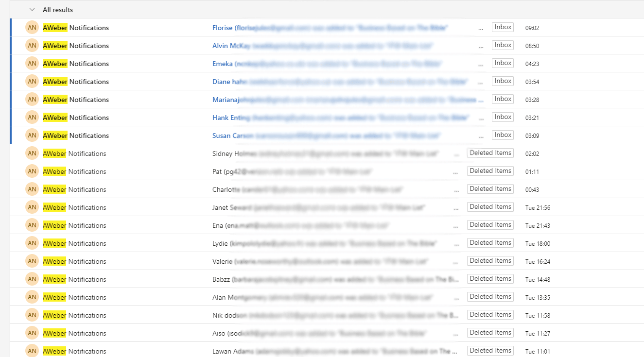Screen dimensions: 644x357
Task: Click the AN avatar on the 03:28 row
Action: 32,100
